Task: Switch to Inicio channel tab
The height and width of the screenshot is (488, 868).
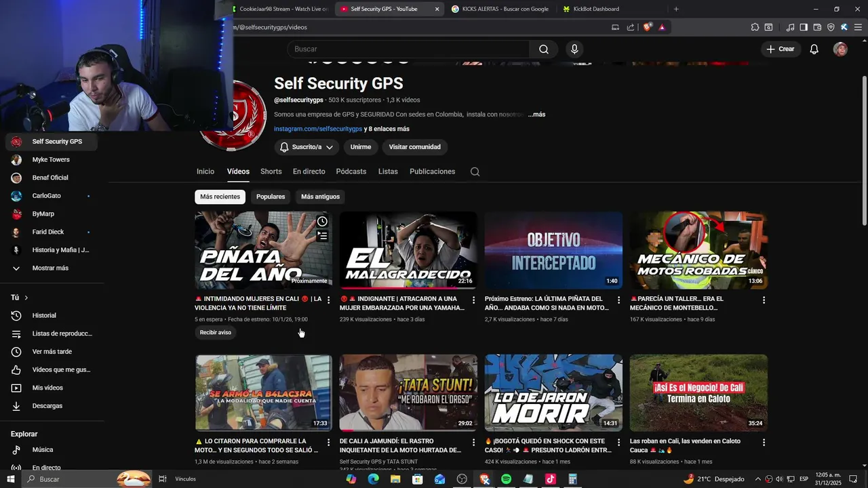Action: [205, 171]
